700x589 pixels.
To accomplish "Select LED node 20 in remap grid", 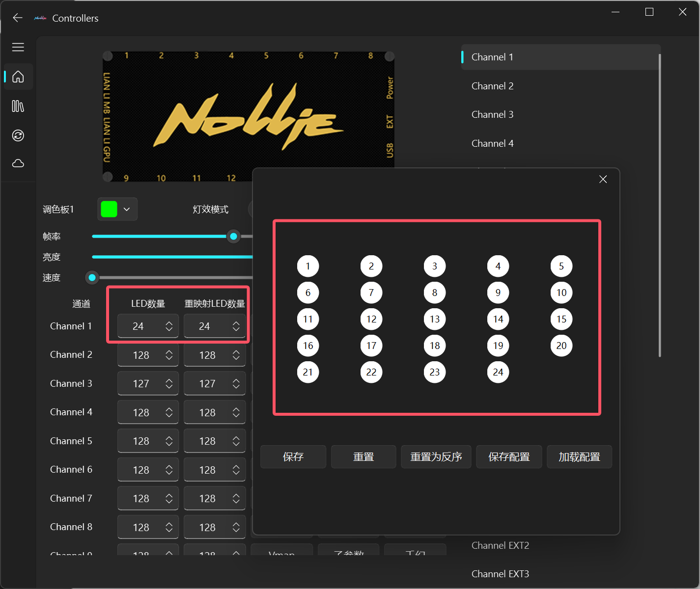I will (561, 346).
